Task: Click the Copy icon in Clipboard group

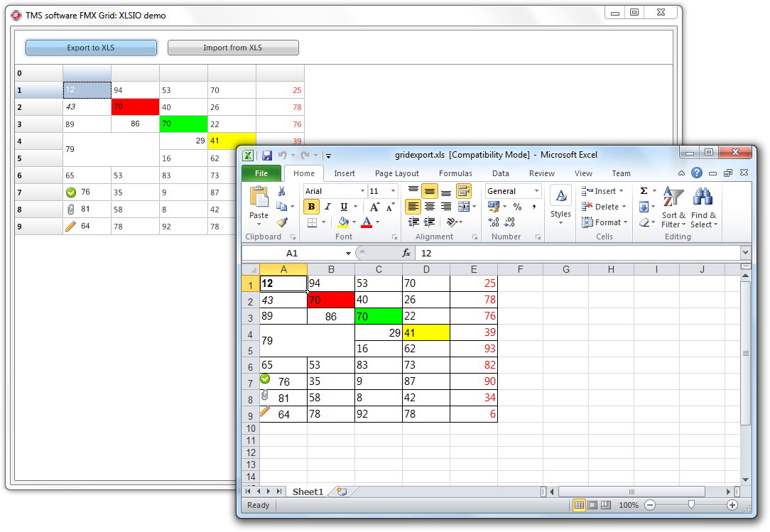Action: [281, 206]
